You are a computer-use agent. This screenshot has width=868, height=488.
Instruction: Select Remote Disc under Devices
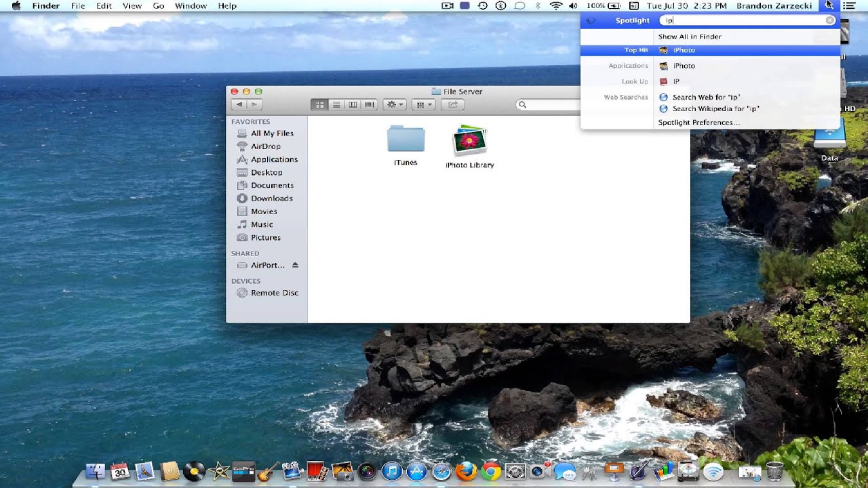click(274, 293)
